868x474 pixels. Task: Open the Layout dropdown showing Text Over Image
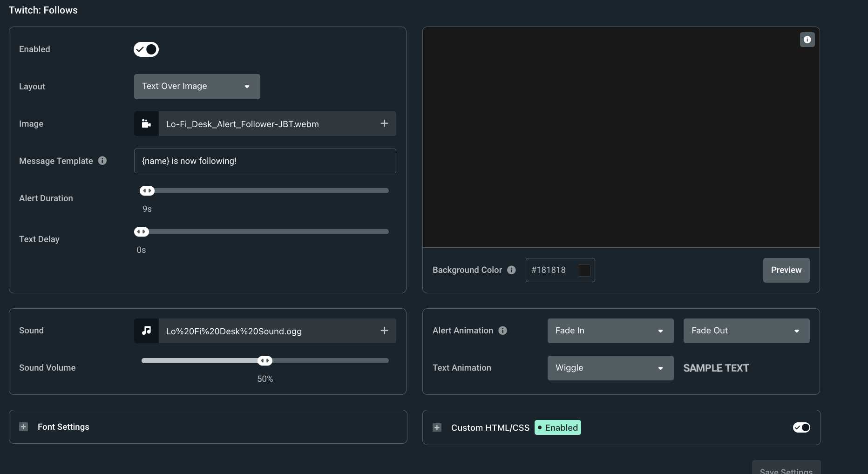pos(197,87)
